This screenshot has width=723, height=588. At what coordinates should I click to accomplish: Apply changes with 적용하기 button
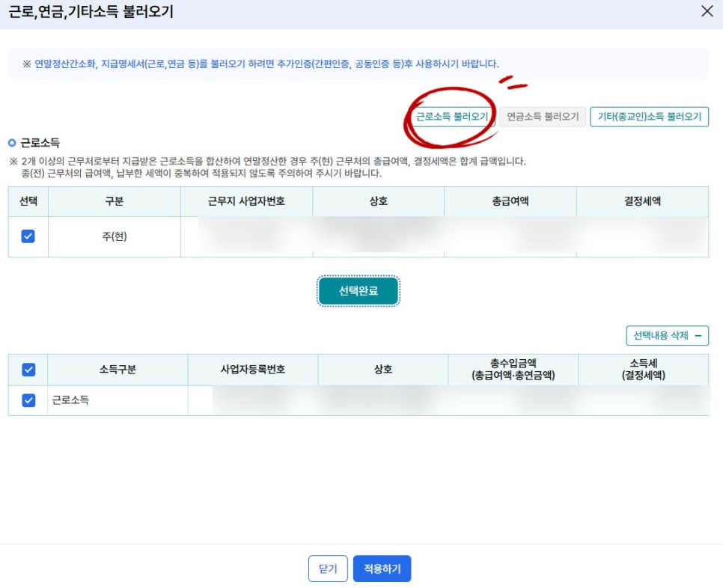[x=382, y=569]
